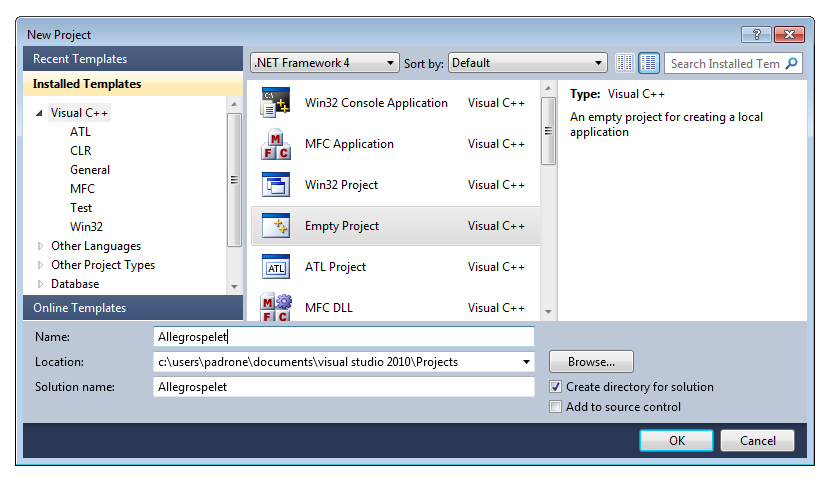832x482 pixels.
Task: Click the category tree scroll-down arrow
Action: (x=234, y=287)
